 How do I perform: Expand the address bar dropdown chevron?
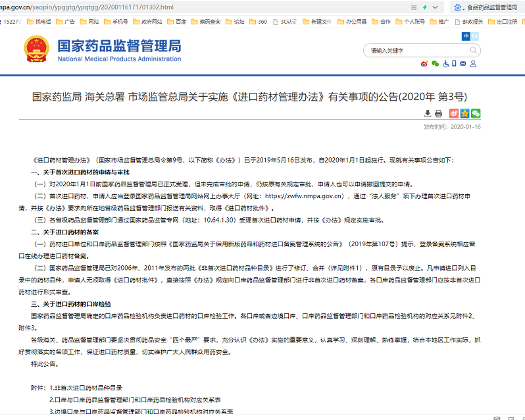(435, 7)
